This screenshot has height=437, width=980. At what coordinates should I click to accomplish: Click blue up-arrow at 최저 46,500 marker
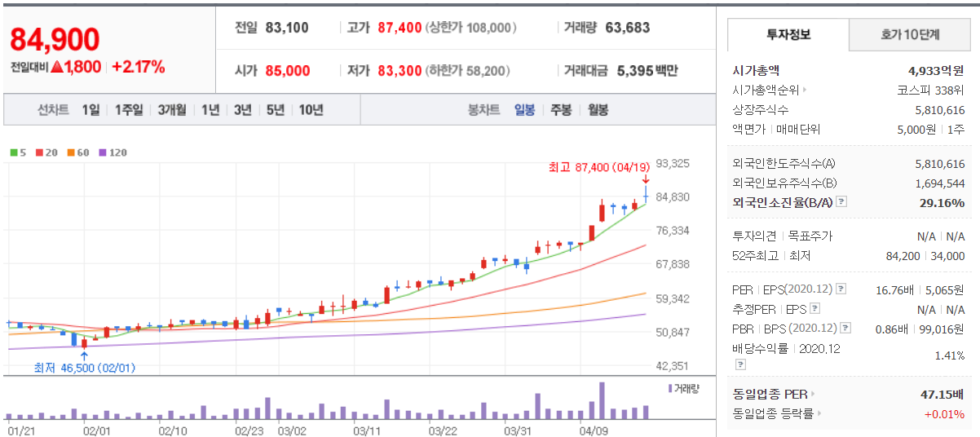[x=84, y=355]
